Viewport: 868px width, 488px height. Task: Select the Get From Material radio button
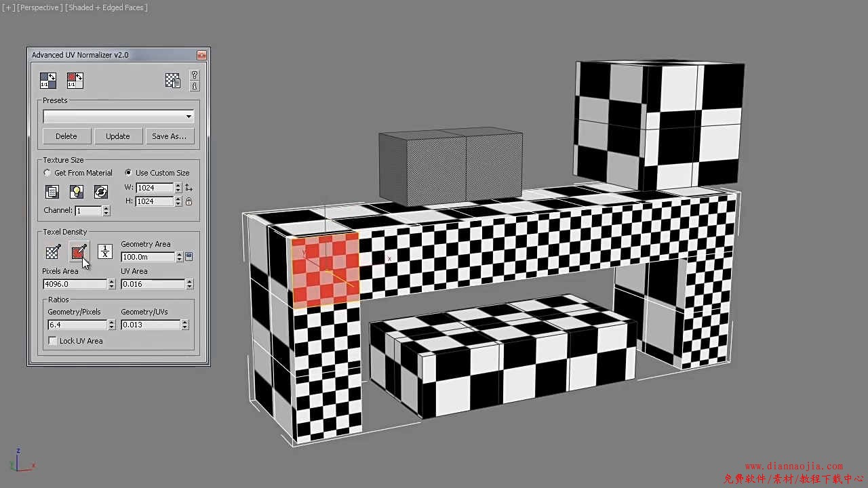[x=47, y=173]
